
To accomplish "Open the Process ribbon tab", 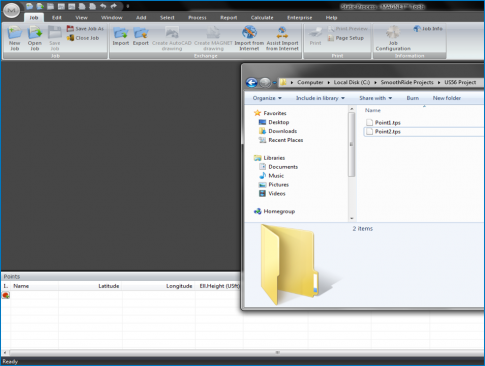I will tap(197, 18).
